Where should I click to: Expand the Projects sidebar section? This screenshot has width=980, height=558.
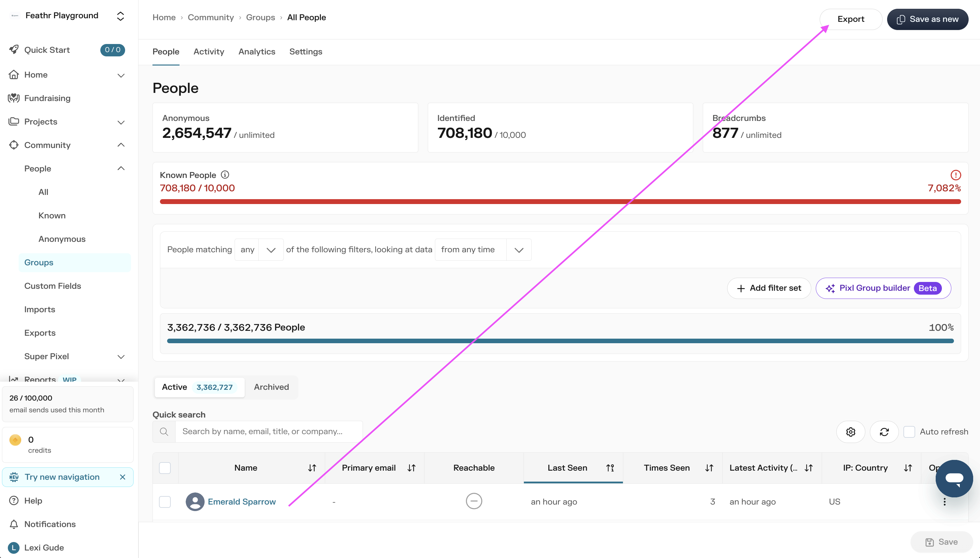point(121,122)
